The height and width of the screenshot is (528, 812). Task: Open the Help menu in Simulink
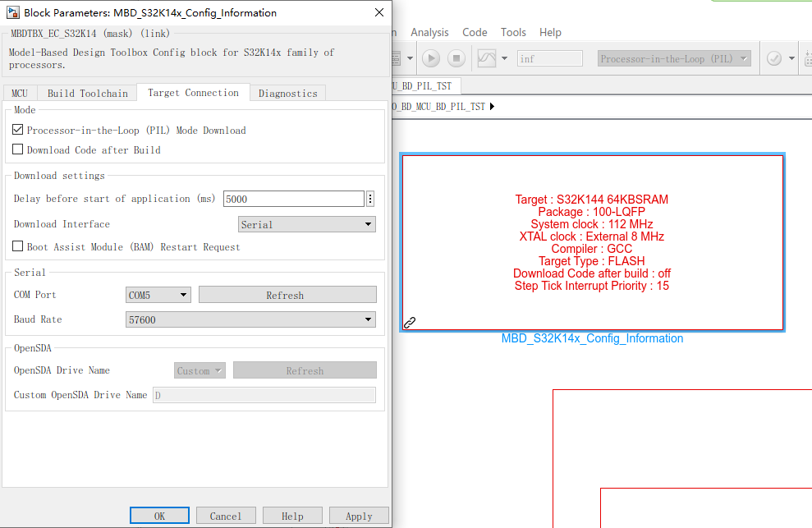(x=550, y=32)
